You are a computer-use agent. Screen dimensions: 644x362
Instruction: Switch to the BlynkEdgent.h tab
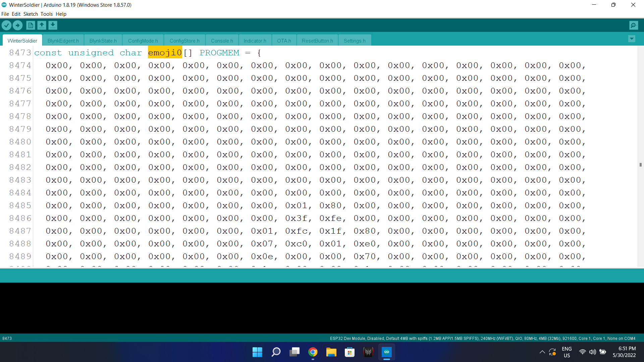[63, 41]
